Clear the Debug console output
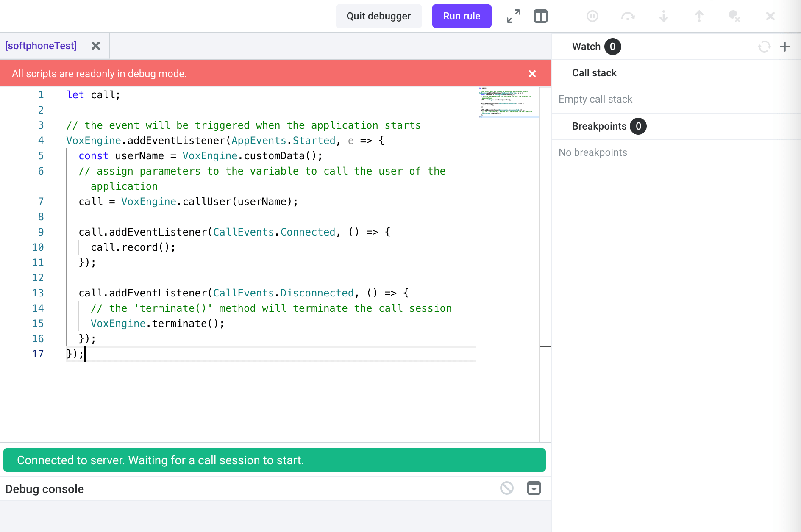Viewport: 801px width, 532px height. 507,488
